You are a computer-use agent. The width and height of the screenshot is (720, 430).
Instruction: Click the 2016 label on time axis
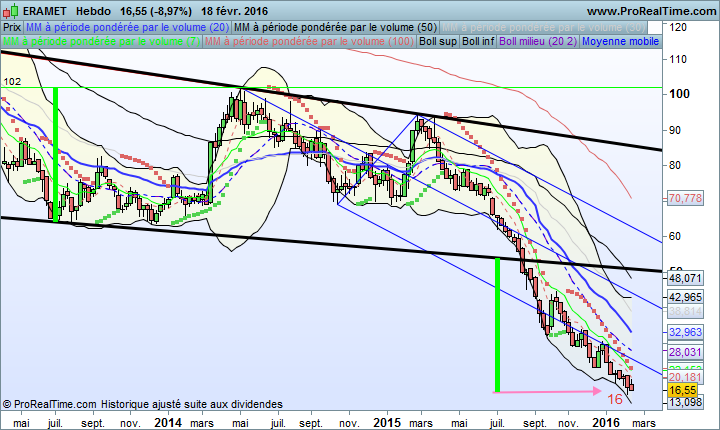pyautogui.click(x=606, y=422)
